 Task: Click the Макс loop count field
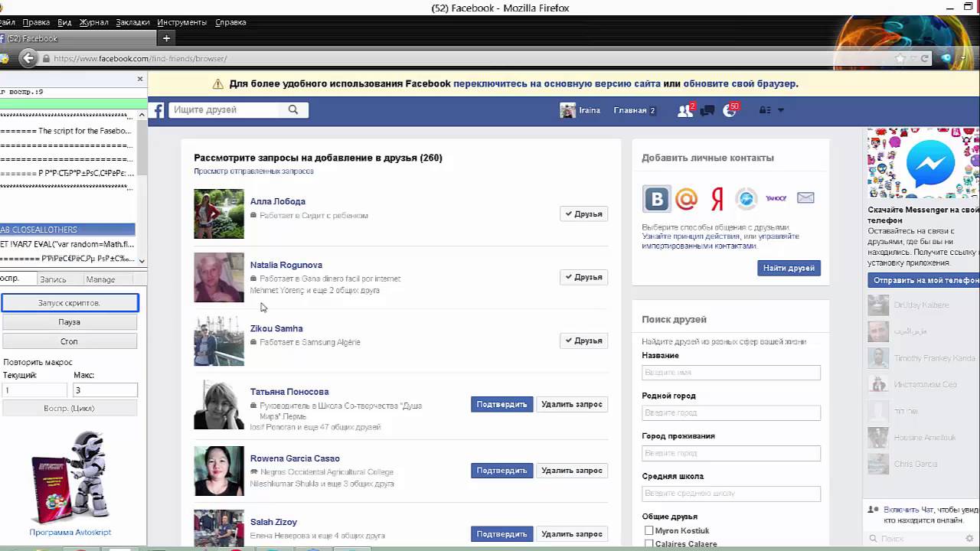tap(105, 390)
